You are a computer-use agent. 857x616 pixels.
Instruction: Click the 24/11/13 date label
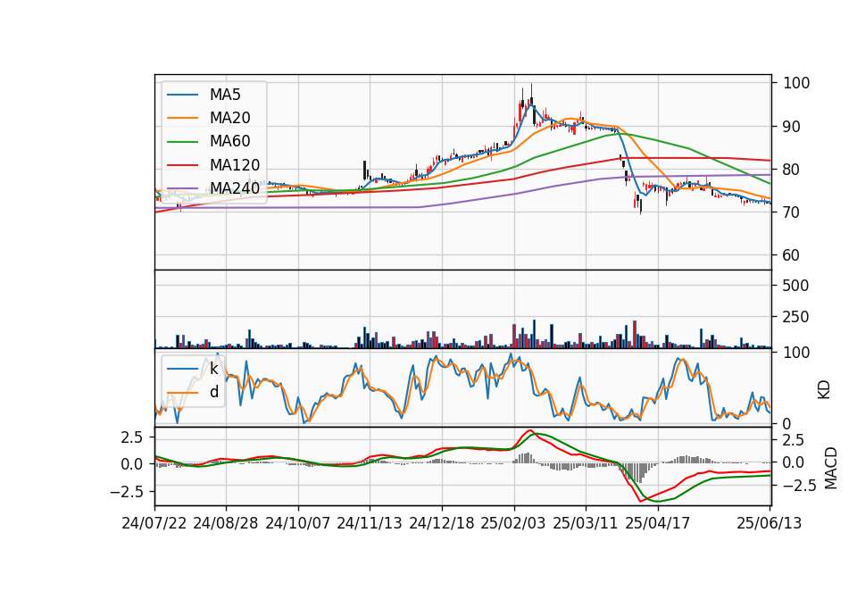pyautogui.click(x=370, y=523)
